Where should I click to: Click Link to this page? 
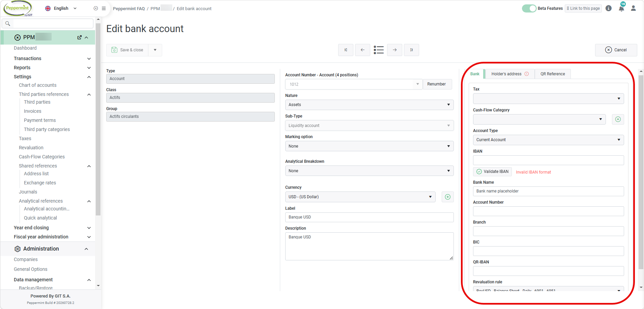pos(583,8)
